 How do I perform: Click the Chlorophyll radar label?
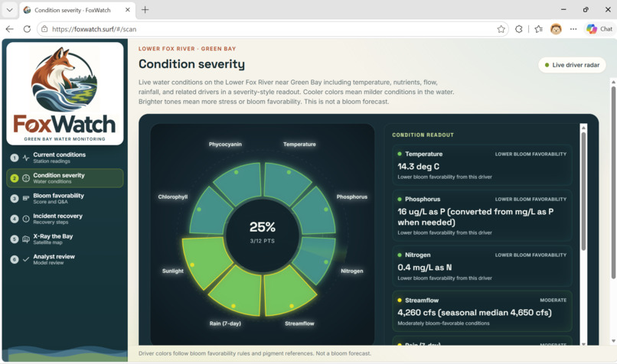coord(173,197)
